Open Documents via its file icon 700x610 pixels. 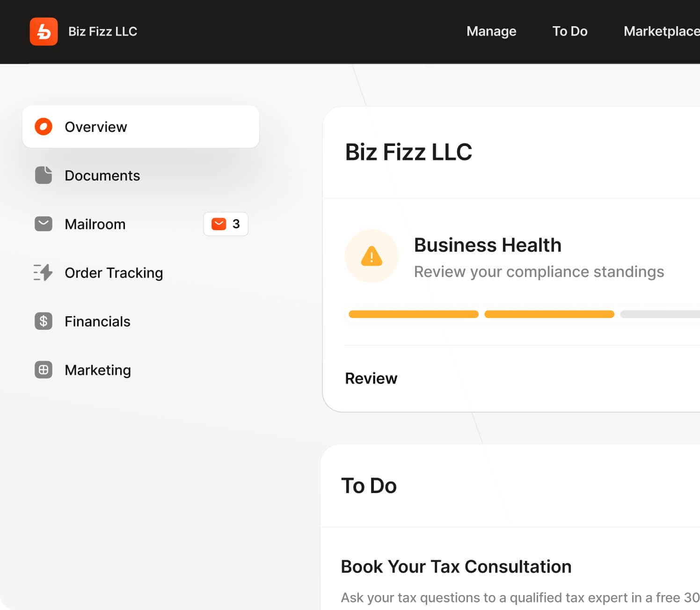click(x=44, y=175)
